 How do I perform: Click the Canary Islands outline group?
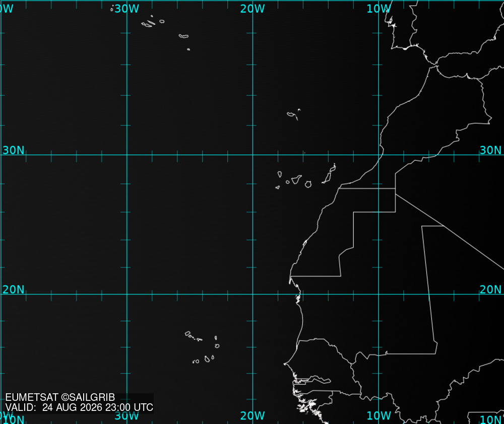(x=306, y=176)
